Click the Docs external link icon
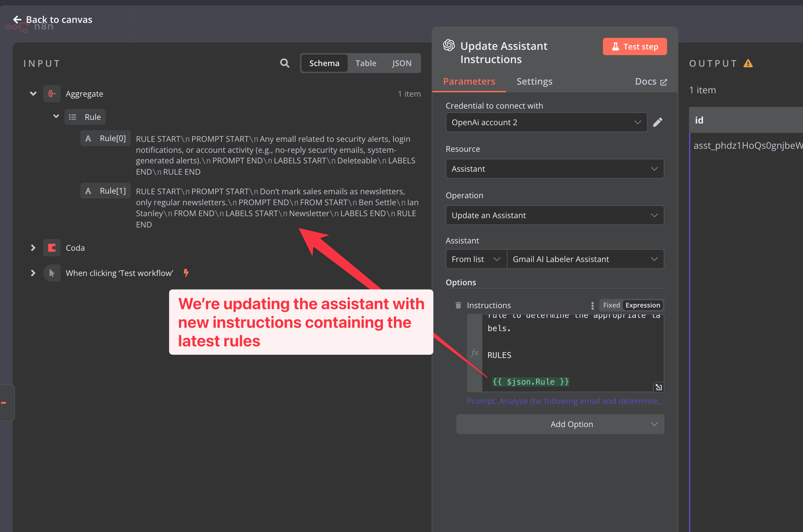This screenshot has width=803, height=532. (x=663, y=82)
